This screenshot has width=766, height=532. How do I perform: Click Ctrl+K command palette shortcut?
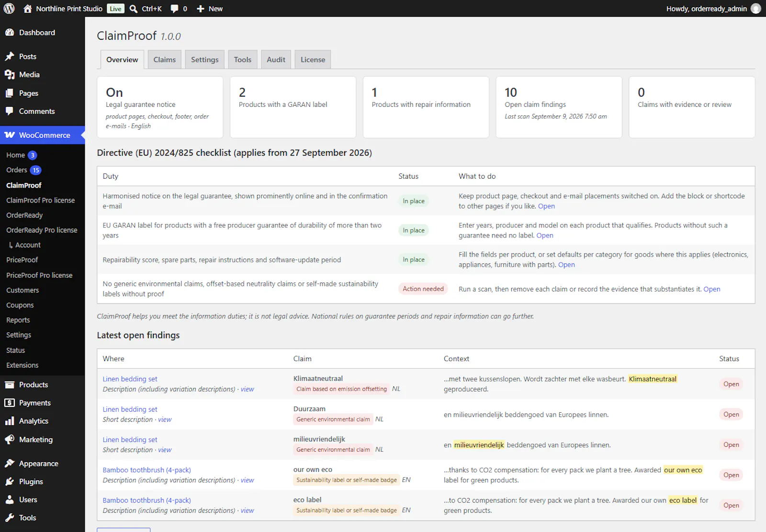[152, 9]
